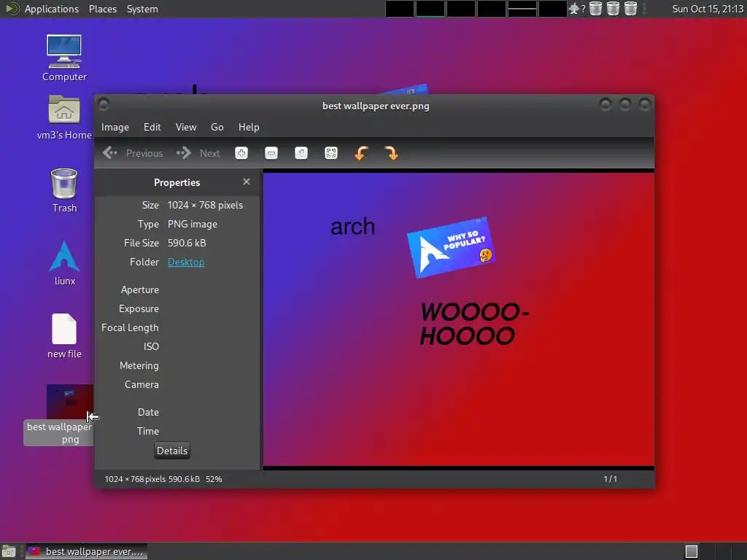Screen dimensions: 747x560
Task: Open the Help menu
Action: point(249,127)
